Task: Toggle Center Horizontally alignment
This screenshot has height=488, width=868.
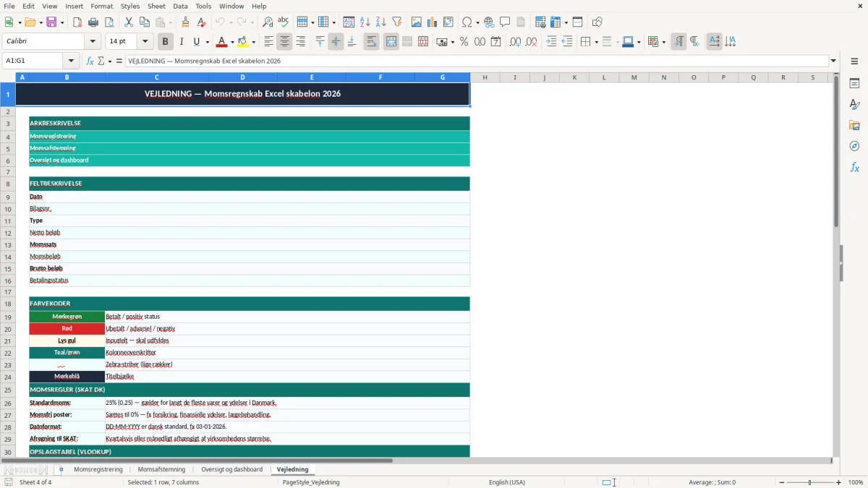Action: 284,42
